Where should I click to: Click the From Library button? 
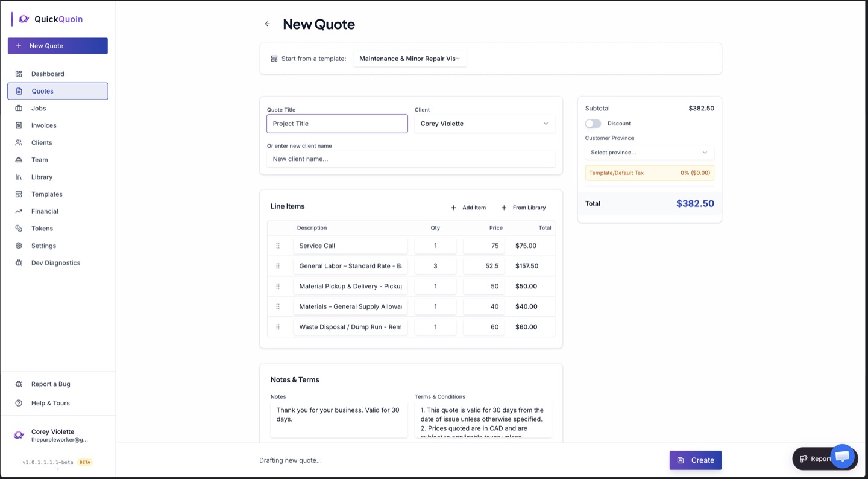point(523,208)
